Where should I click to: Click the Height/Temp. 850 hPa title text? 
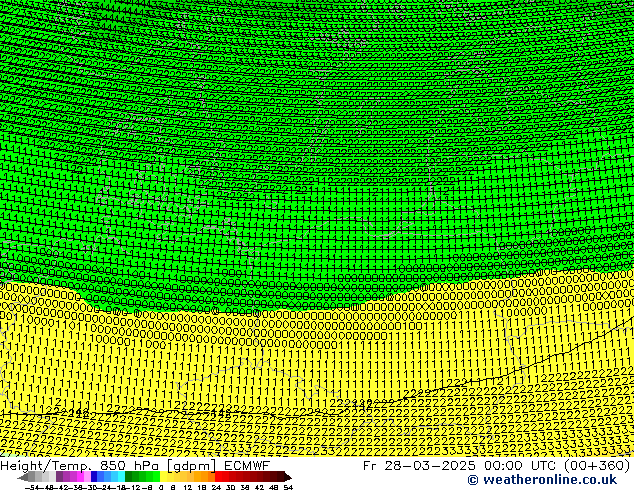pyautogui.click(x=79, y=466)
